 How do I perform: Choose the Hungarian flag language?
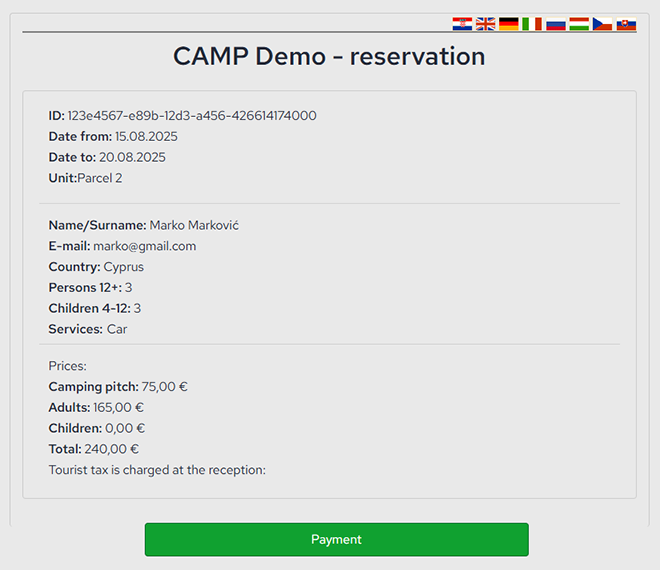pyautogui.click(x=579, y=24)
